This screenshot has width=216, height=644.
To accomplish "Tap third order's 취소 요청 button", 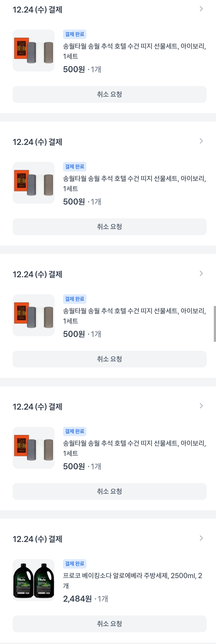I will click(110, 359).
